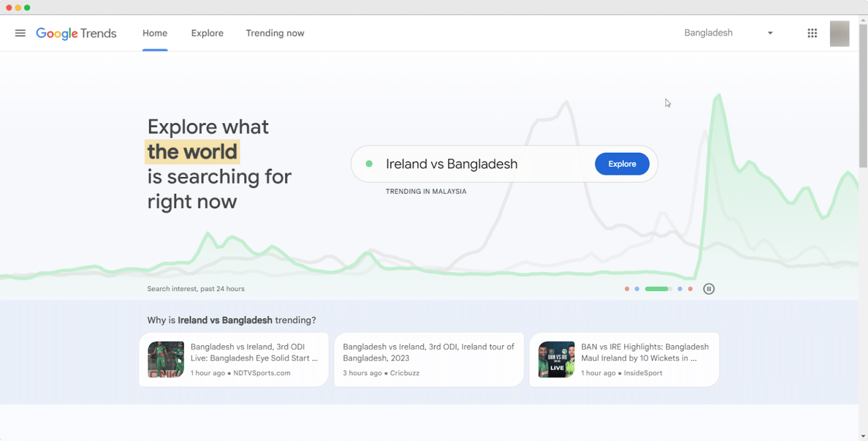The width and height of the screenshot is (868, 441).
Task: Click the active green carousel progress indicator
Action: tap(657, 288)
